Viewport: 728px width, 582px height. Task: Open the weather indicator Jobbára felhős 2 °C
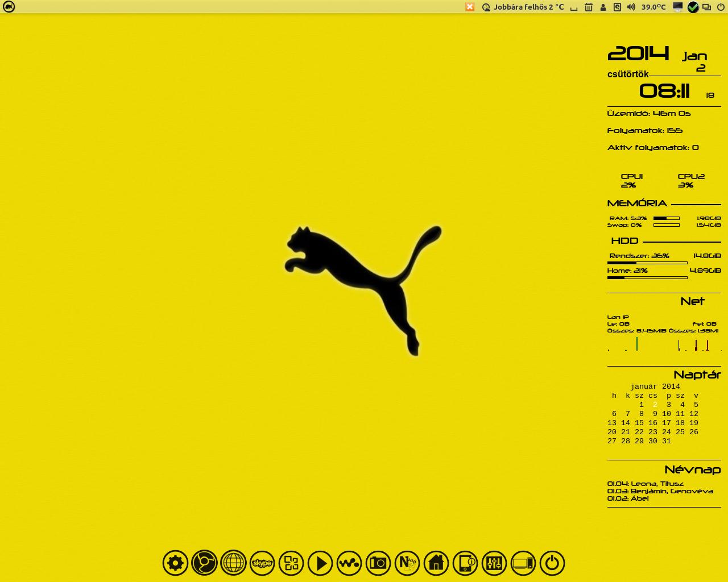[x=523, y=7]
